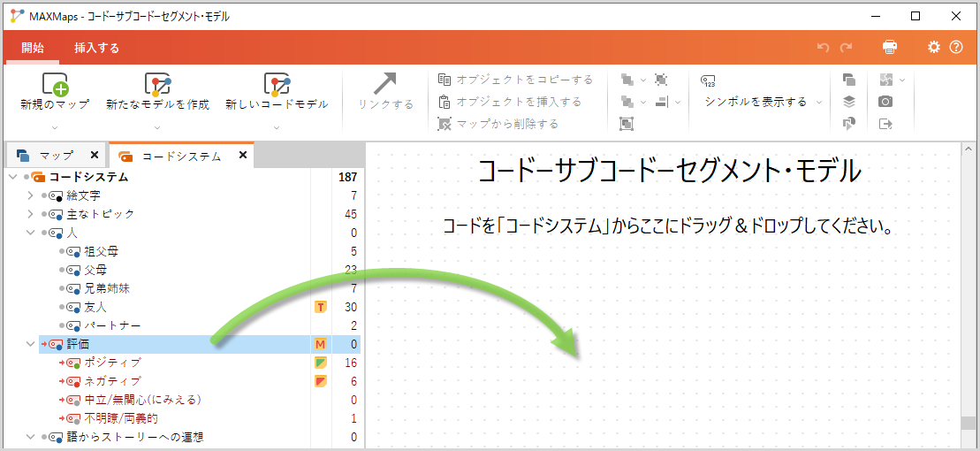
Task: Expand the 絵文字 code node
Action: pyautogui.click(x=30, y=195)
